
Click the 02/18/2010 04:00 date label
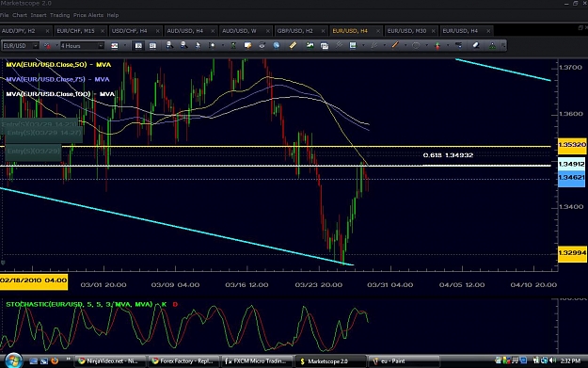(x=34, y=281)
